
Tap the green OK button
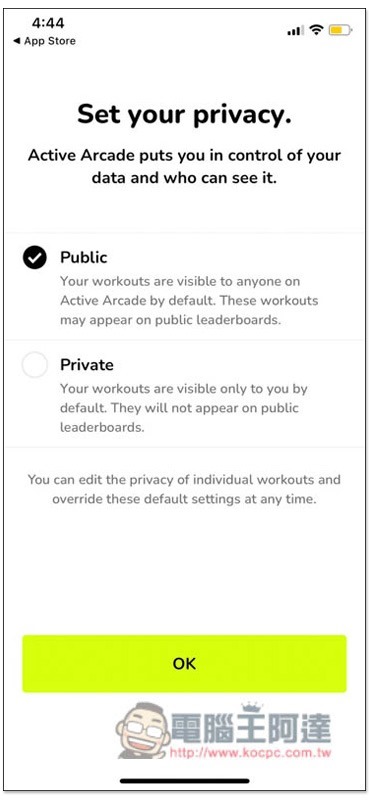(184, 663)
